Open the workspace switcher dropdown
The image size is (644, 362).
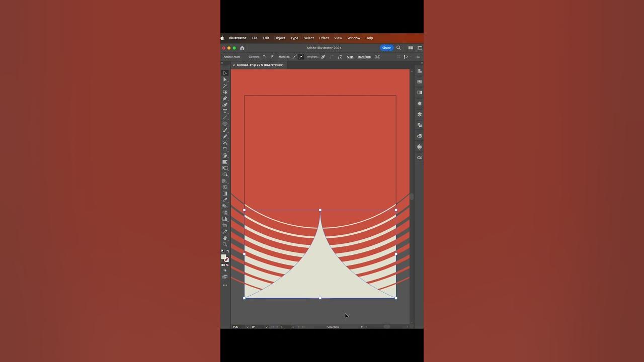[420, 48]
